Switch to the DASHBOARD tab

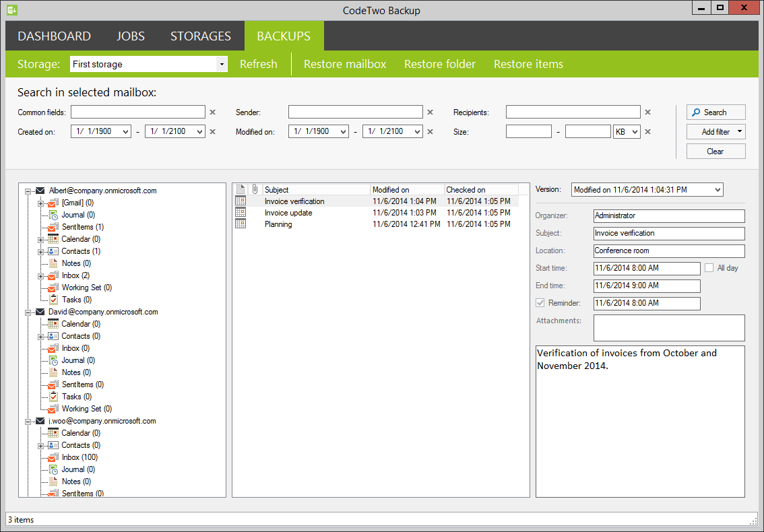tap(54, 36)
